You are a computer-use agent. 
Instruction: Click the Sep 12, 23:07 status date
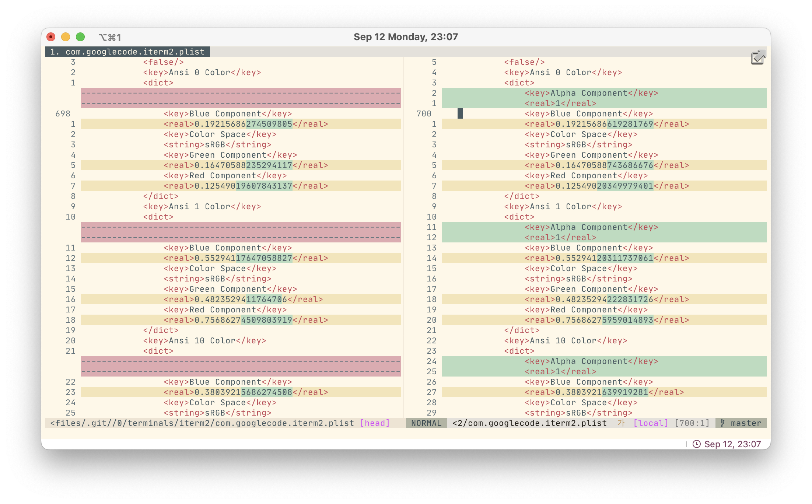[x=732, y=444]
